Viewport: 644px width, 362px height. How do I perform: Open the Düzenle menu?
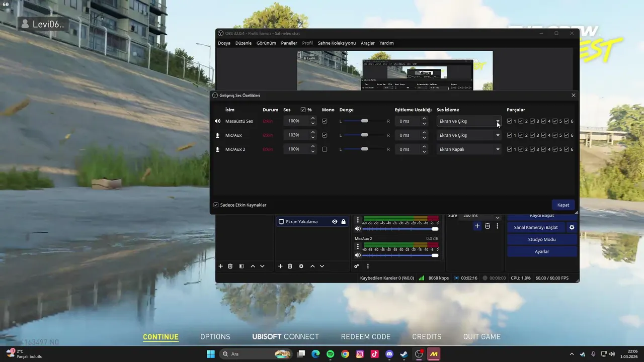click(x=244, y=43)
